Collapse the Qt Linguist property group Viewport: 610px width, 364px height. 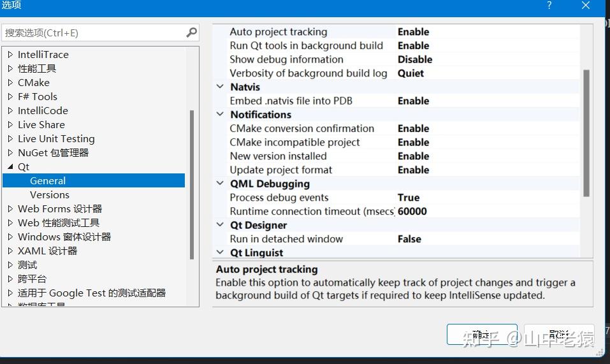click(220, 252)
